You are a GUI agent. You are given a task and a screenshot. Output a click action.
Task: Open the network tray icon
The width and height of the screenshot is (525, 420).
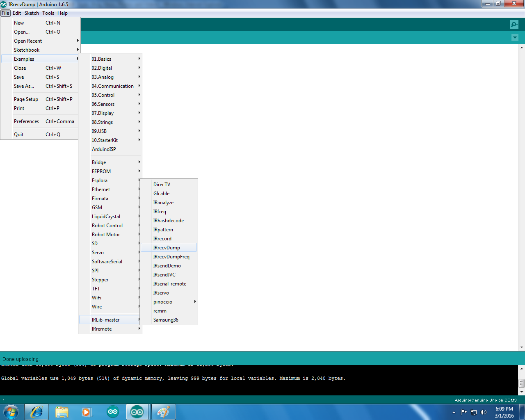pos(474,412)
